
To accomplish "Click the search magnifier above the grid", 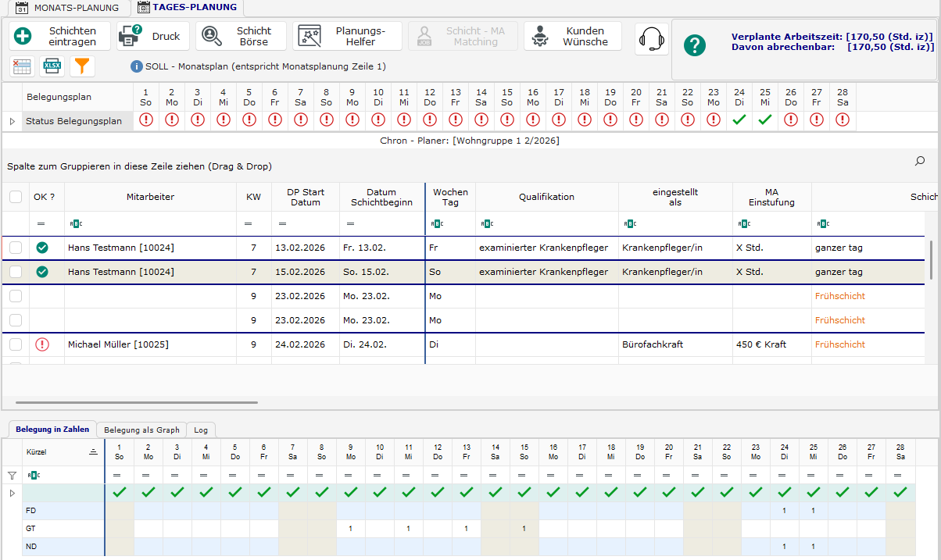I will pos(920,161).
